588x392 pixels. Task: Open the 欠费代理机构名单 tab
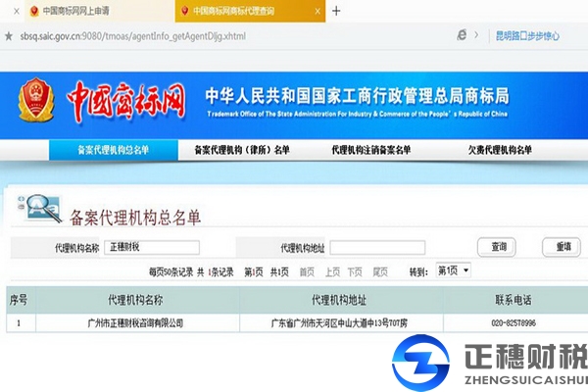(500, 150)
